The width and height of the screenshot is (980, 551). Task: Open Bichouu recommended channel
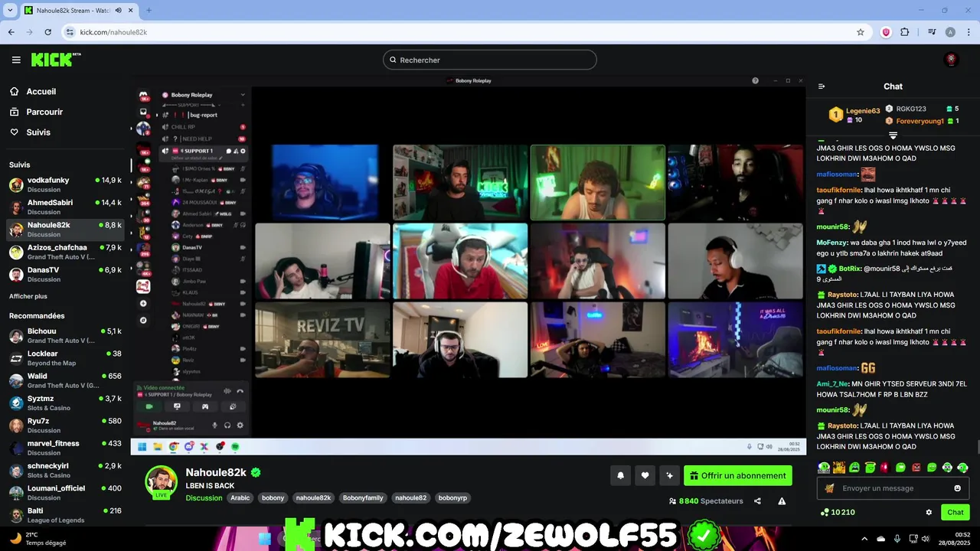(x=65, y=335)
